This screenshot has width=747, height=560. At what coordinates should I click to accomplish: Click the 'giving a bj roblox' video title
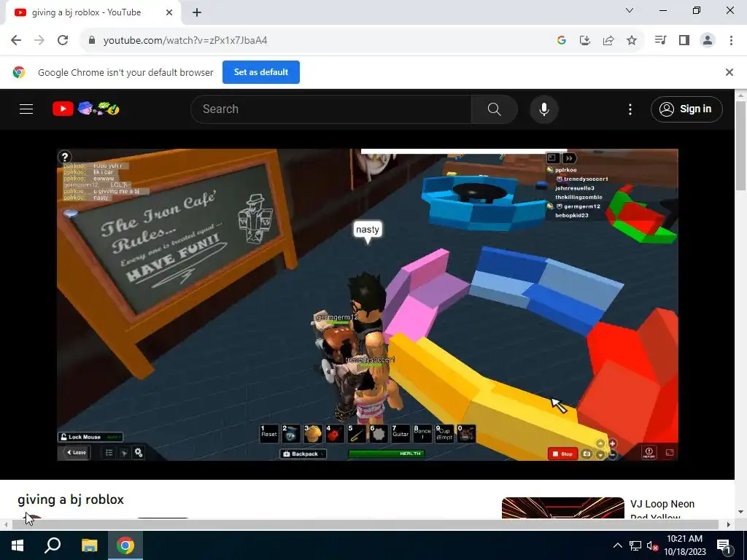(x=71, y=499)
